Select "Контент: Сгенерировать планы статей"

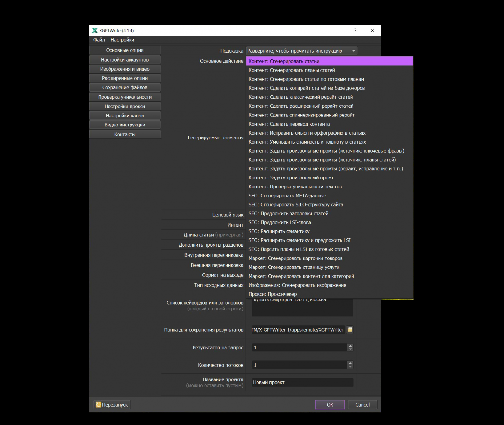pyautogui.click(x=291, y=70)
